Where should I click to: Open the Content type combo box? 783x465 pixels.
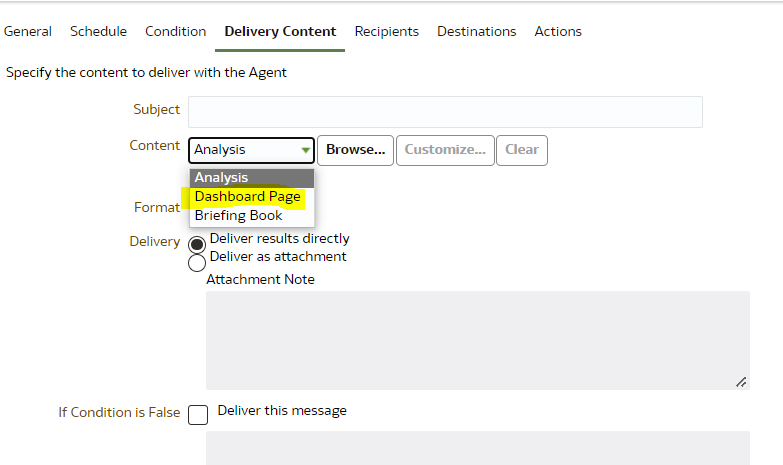[252, 150]
